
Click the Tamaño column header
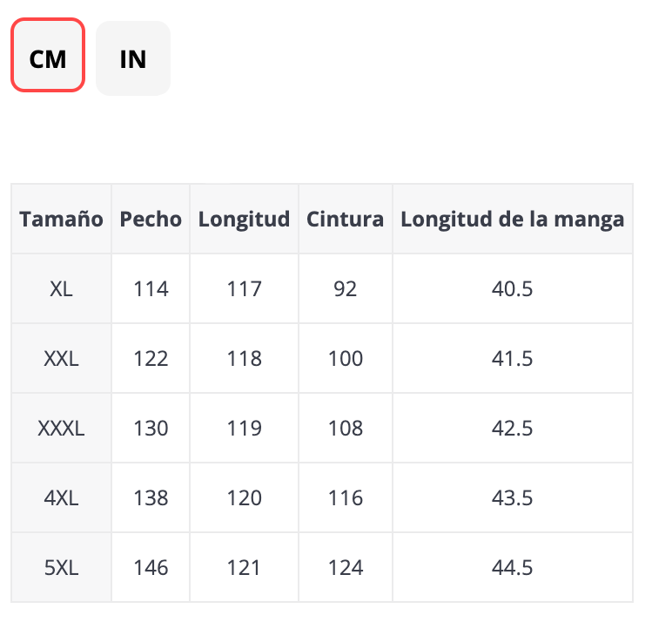62,219
